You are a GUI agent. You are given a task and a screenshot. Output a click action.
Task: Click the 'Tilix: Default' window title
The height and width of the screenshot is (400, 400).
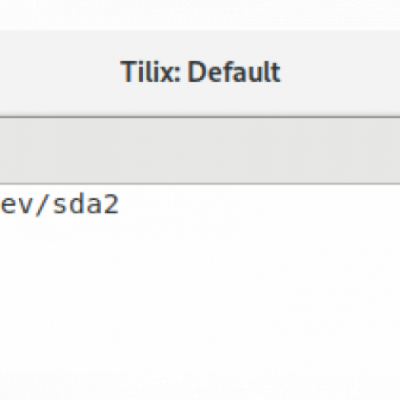(x=200, y=72)
